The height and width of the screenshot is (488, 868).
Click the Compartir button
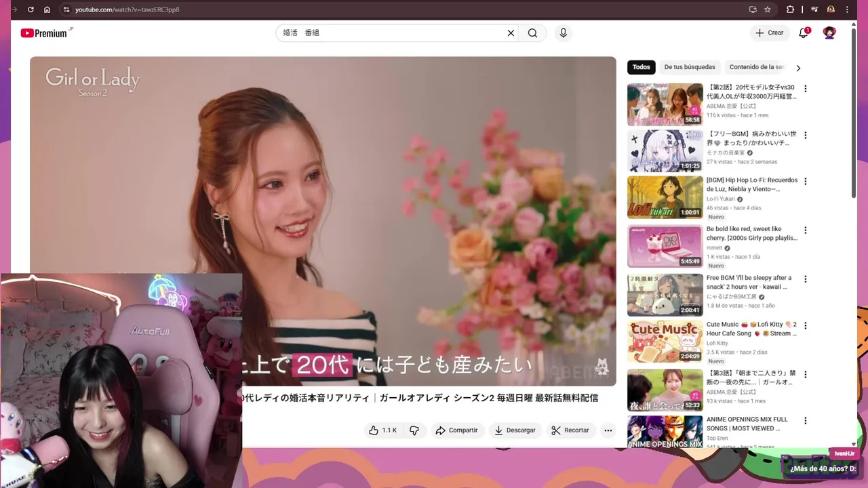coord(456,430)
